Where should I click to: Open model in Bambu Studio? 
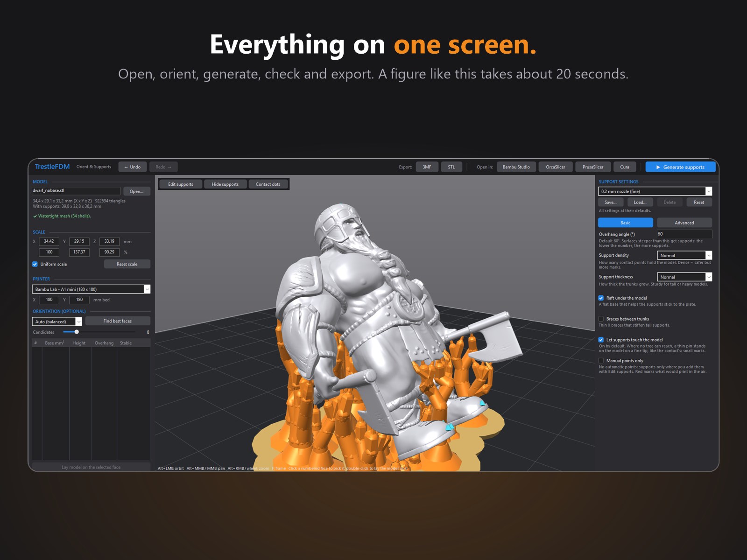tap(516, 167)
